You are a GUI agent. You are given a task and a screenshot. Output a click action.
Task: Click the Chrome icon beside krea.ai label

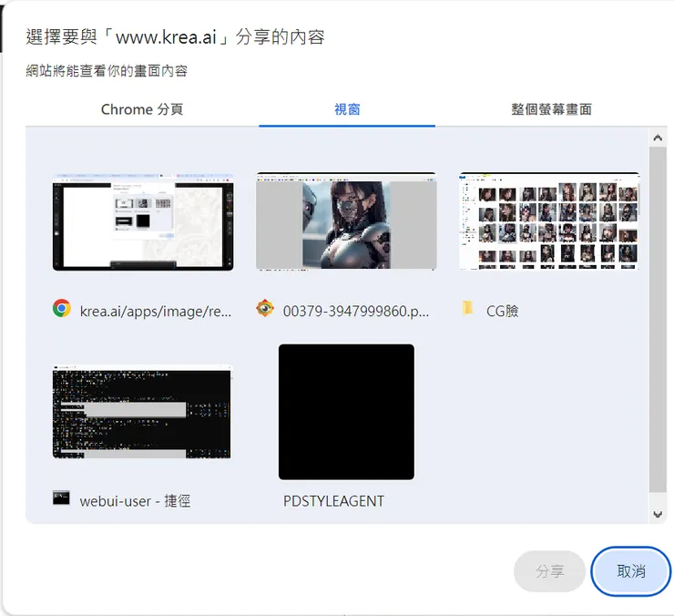click(62, 308)
